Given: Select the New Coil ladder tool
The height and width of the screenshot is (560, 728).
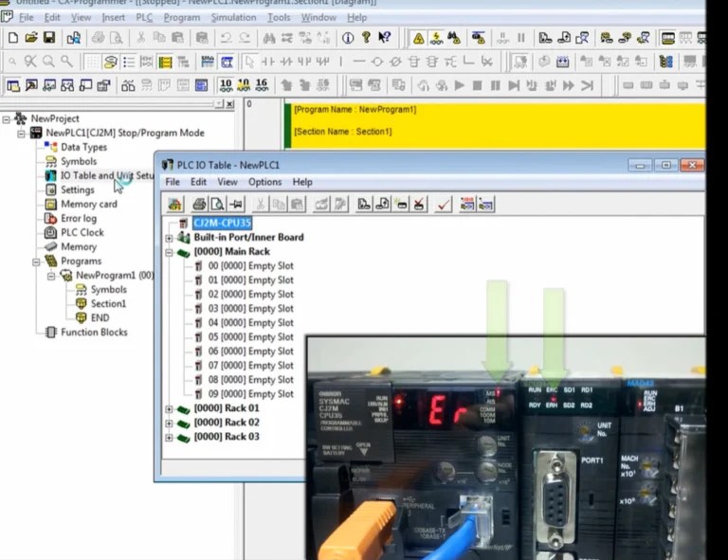Looking at the screenshot, I should (377, 62).
